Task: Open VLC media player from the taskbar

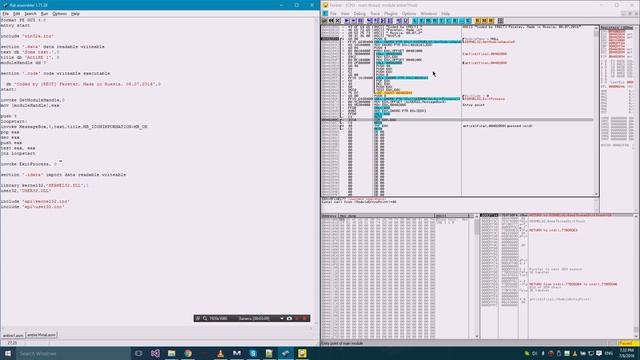Action: [220, 353]
